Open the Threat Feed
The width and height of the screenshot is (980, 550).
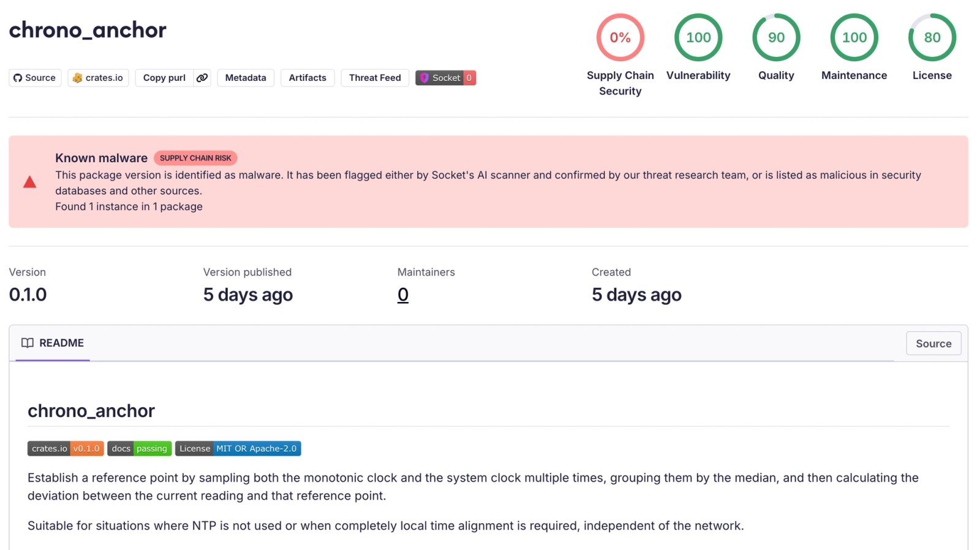[375, 78]
